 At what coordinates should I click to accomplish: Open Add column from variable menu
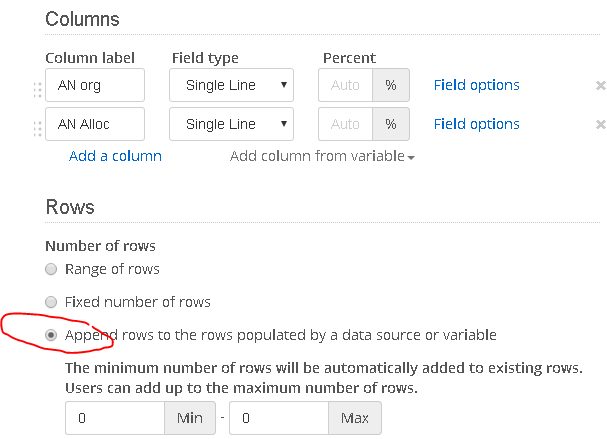(x=322, y=156)
